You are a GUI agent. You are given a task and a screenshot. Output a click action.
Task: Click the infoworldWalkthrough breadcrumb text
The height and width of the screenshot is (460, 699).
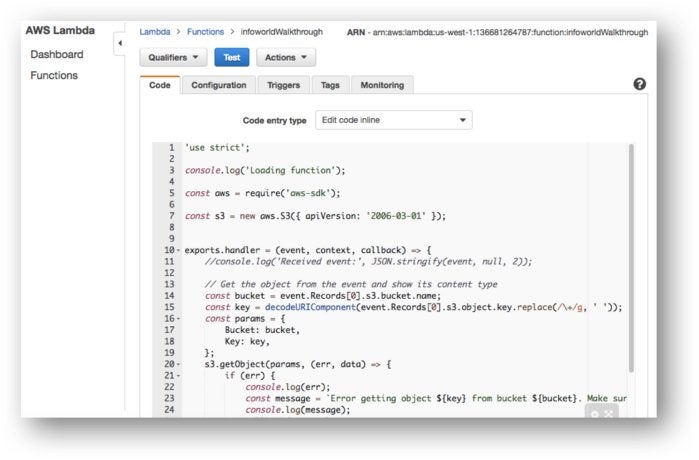pyautogui.click(x=281, y=32)
